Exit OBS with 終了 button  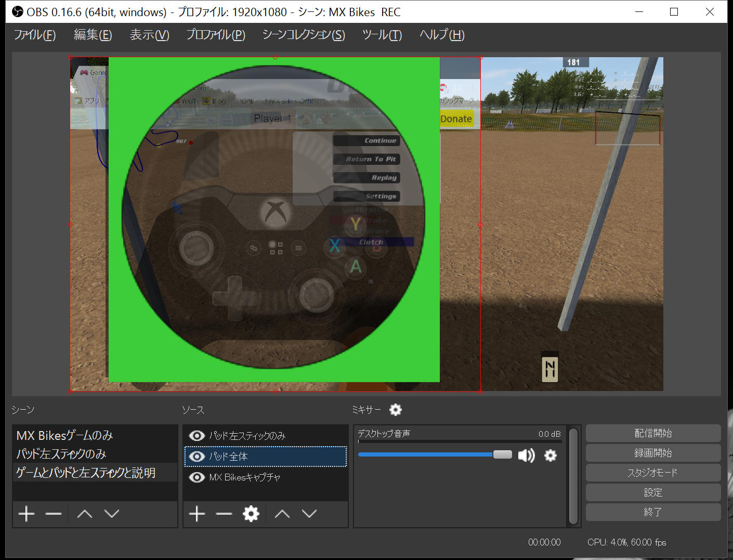(x=653, y=512)
